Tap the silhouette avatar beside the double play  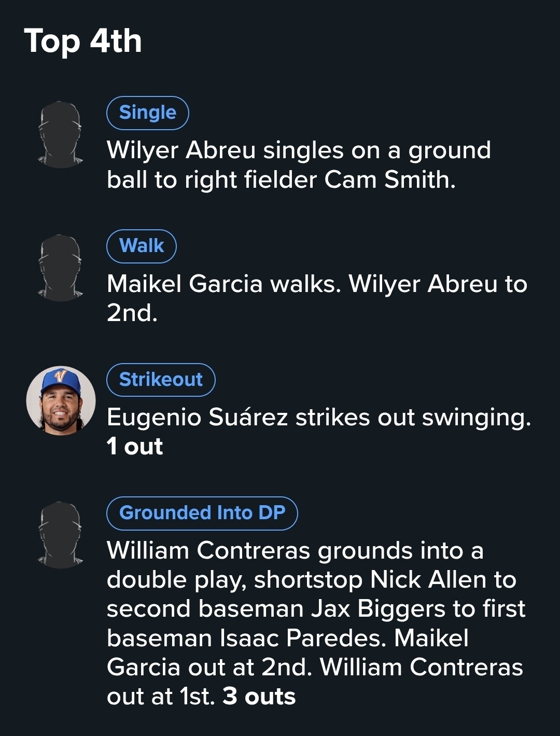click(x=61, y=535)
